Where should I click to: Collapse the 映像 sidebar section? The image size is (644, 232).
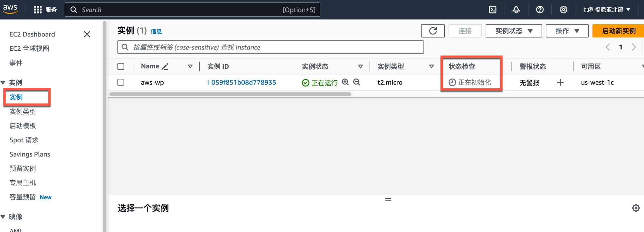point(3,217)
